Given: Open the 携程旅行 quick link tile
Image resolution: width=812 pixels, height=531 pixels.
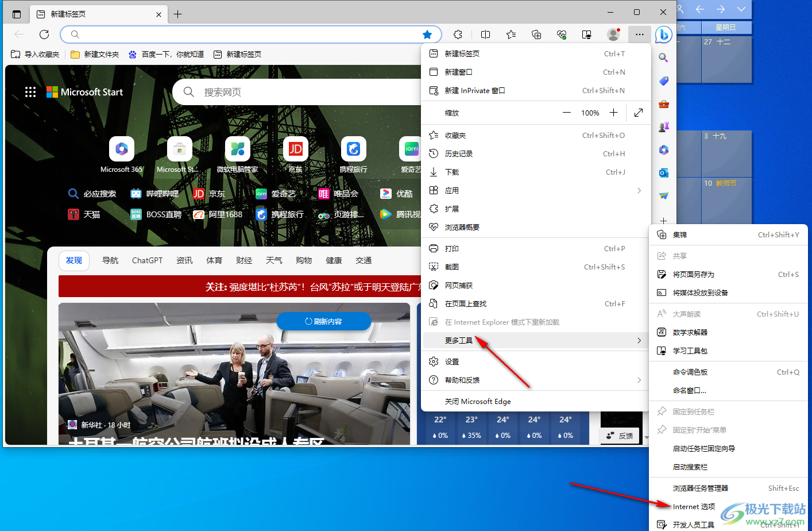Looking at the screenshot, I should coord(353,154).
